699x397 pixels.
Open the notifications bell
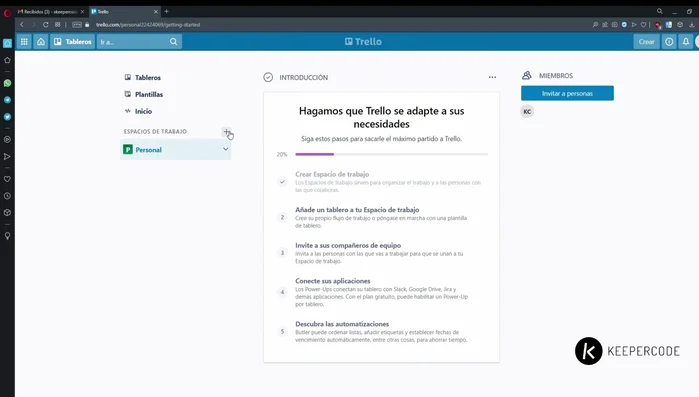tap(686, 41)
